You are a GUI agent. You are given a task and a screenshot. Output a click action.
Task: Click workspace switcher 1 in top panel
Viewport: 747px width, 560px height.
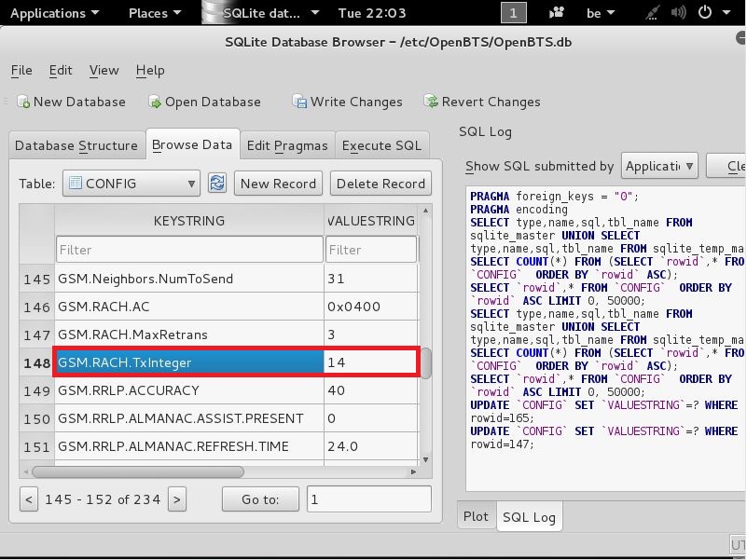click(514, 13)
